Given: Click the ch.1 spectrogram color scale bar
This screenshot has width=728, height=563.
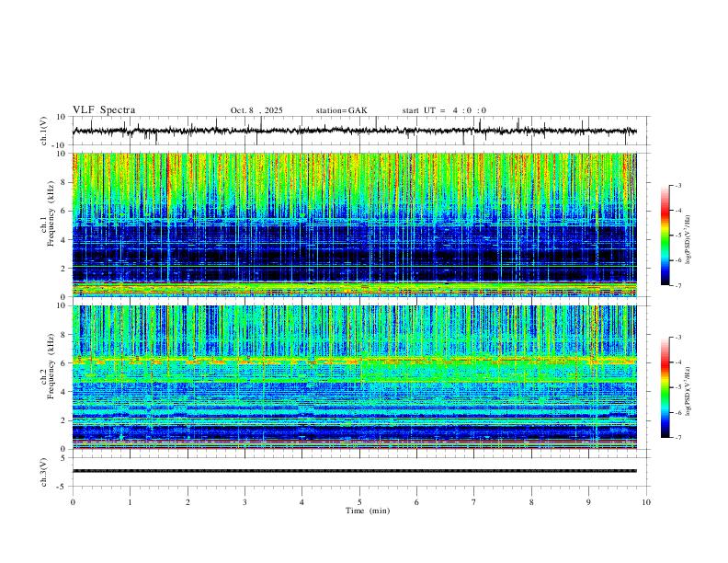Looking at the screenshot, I should click(665, 236).
